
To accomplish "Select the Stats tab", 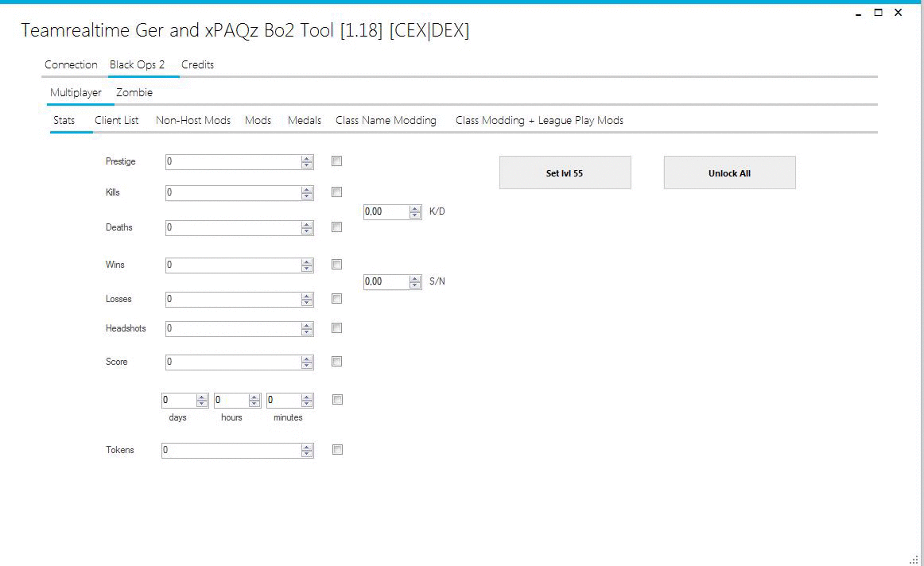I will click(64, 120).
